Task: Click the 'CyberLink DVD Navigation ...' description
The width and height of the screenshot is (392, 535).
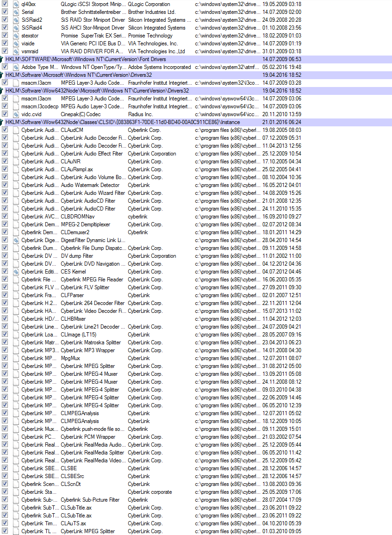Action: [x=93, y=264]
